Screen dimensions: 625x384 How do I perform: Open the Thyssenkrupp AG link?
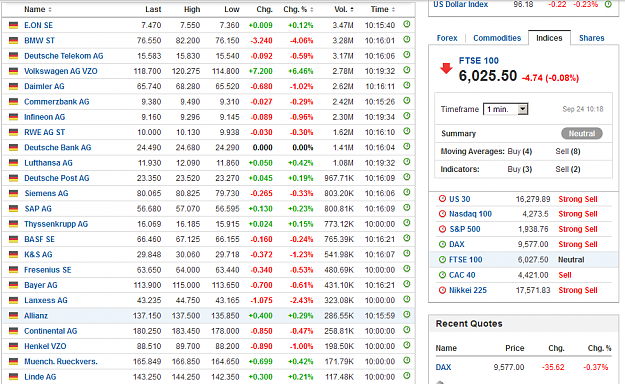pyautogui.click(x=56, y=224)
